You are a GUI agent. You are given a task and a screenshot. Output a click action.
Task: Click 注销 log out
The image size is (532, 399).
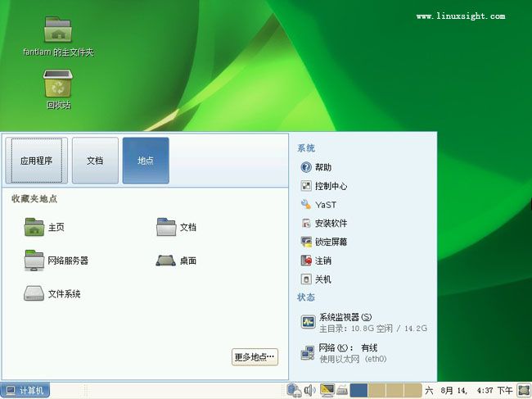tap(316, 261)
